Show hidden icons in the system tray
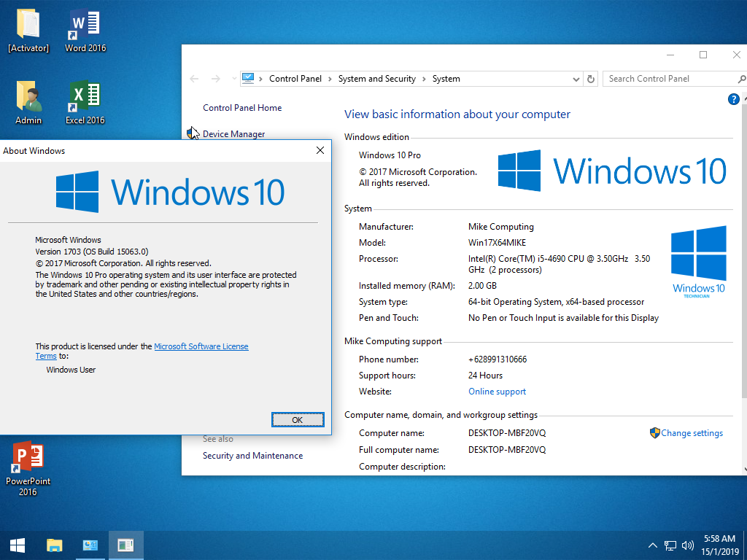 point(652,545)
